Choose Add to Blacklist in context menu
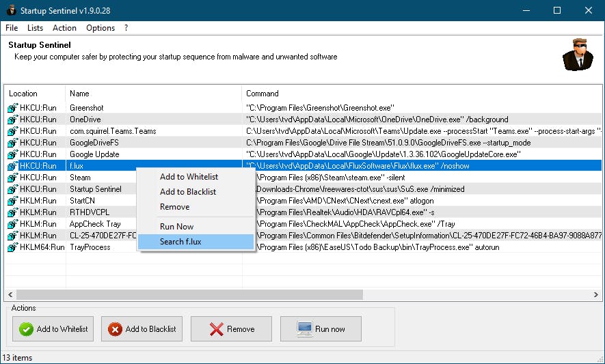This screenshot has height=364, width=605. coord(196,192)
